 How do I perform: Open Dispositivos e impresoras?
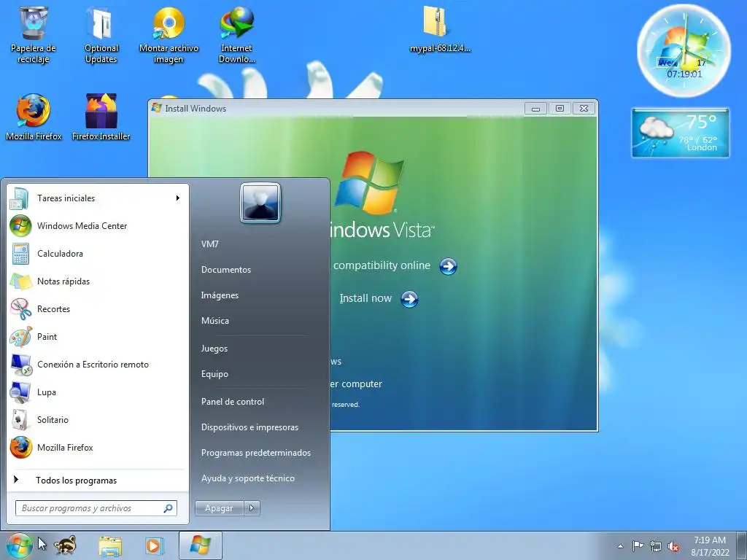[x=249, y=427]
